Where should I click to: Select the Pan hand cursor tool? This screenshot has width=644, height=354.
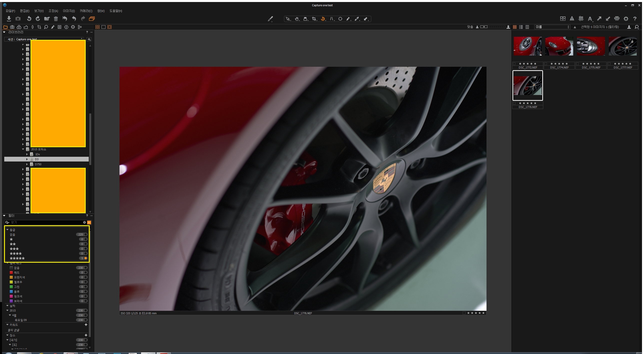tap(297, 19)
